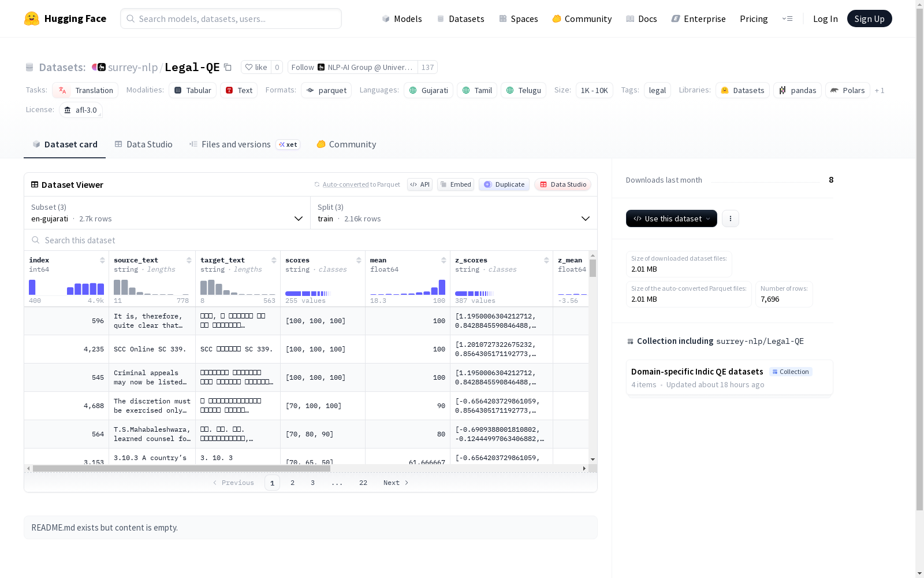This screenshot has height=578, width=924.
Task: Sort the scores column
Action: (359, 260)
